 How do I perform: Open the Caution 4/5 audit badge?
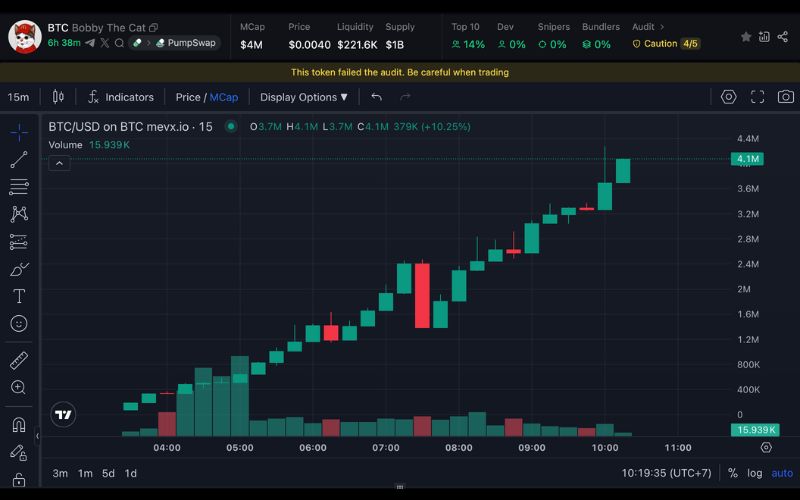click(x=666, y=44)
